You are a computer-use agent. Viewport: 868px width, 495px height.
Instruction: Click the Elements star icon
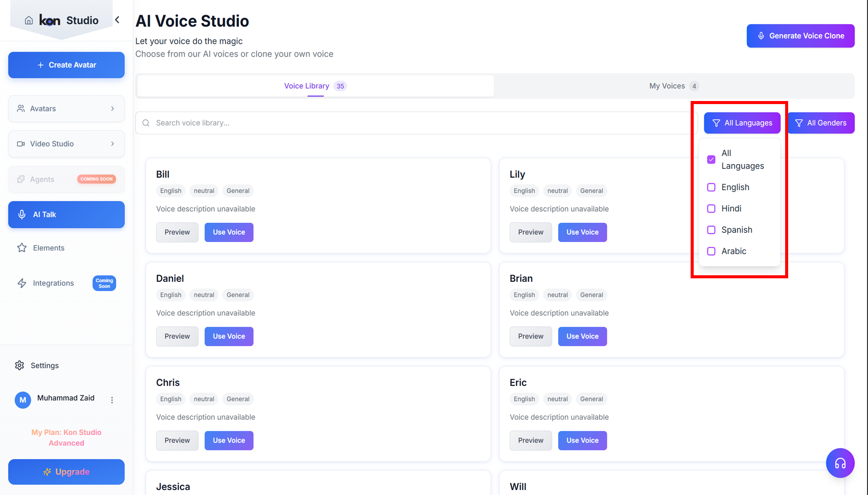pos(22,248)
